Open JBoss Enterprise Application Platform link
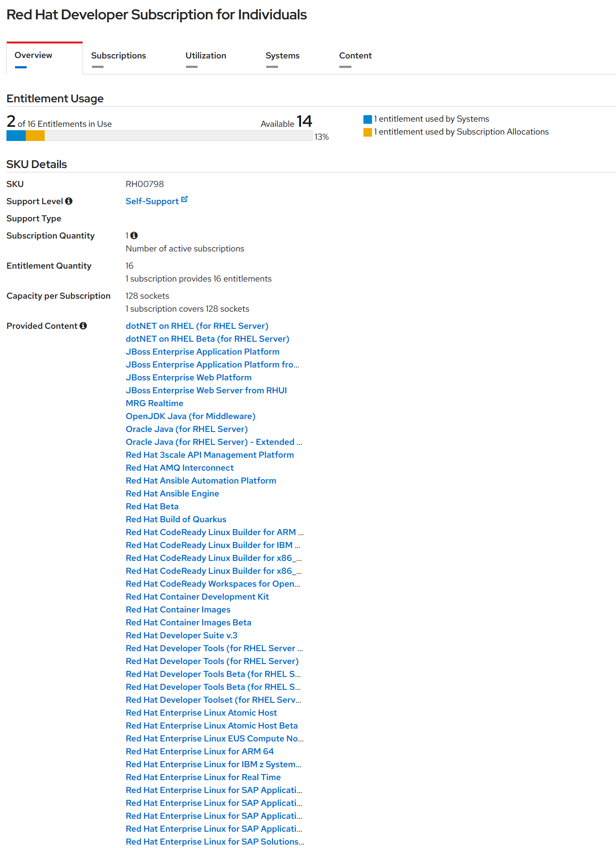 tap(202, 352)
